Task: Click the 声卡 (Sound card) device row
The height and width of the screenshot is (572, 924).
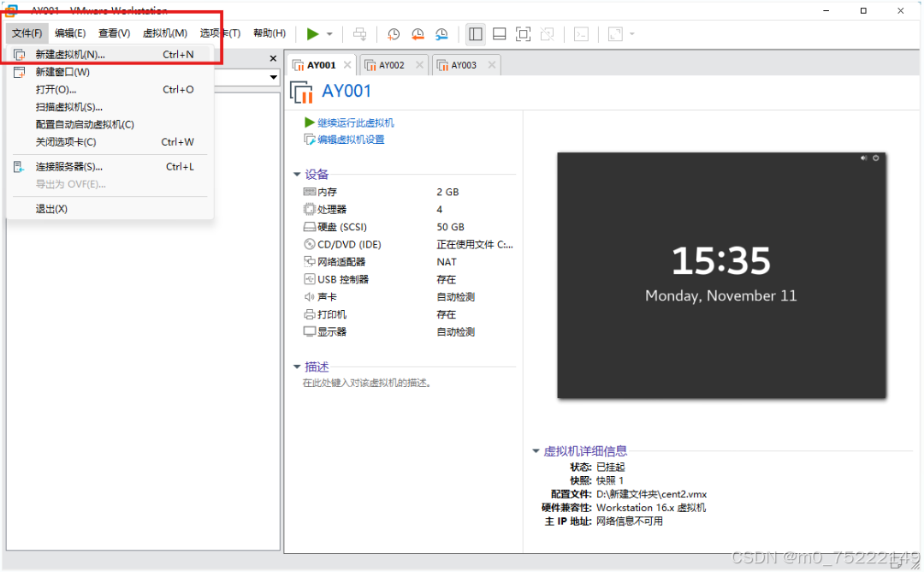Action: (408, 297)
